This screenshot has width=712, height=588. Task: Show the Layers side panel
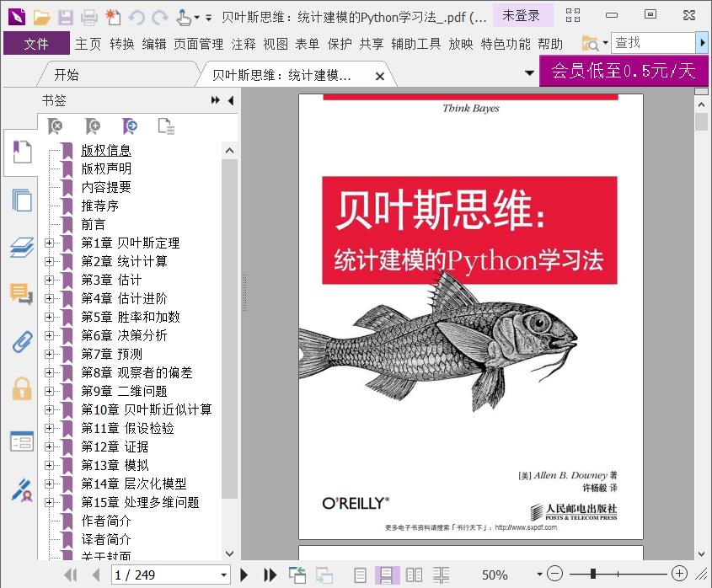(x=22, y=248)
